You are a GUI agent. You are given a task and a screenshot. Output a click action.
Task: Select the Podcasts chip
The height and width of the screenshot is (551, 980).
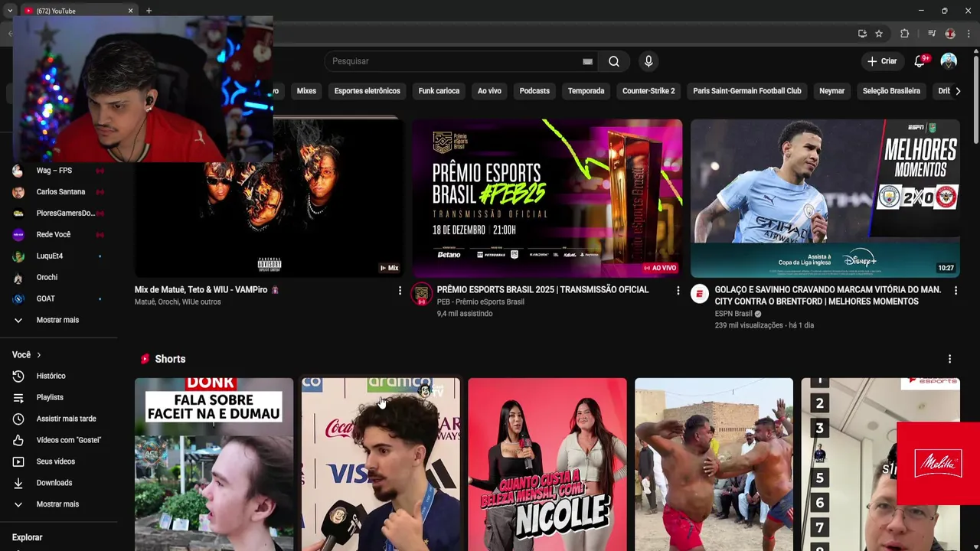point(534,91)
